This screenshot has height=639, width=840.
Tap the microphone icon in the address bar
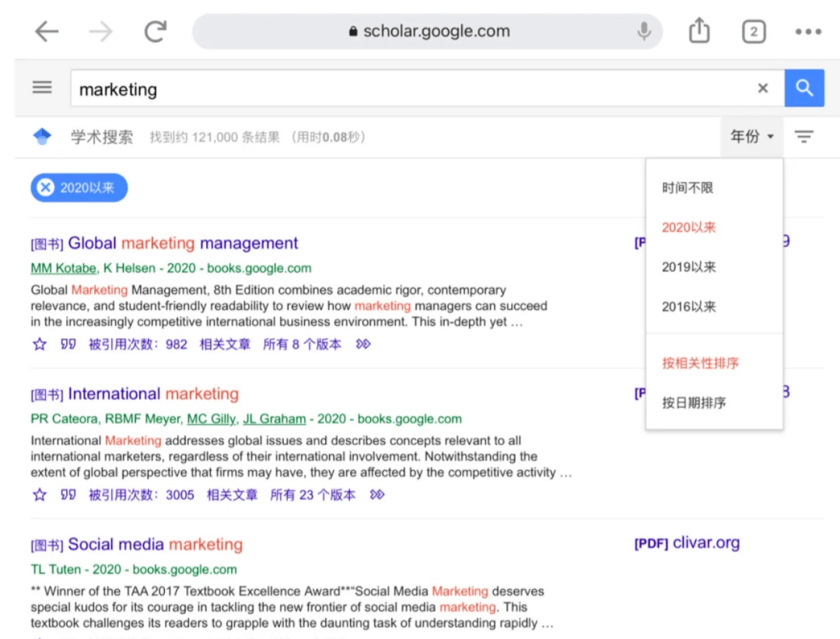[x=643, y=31]
